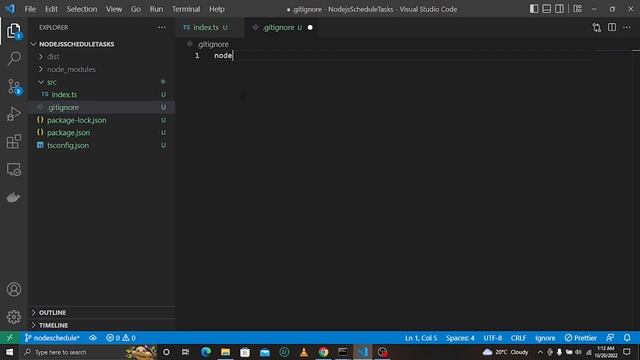
Task: Click the Windows Start button
Action: point(9,352)
